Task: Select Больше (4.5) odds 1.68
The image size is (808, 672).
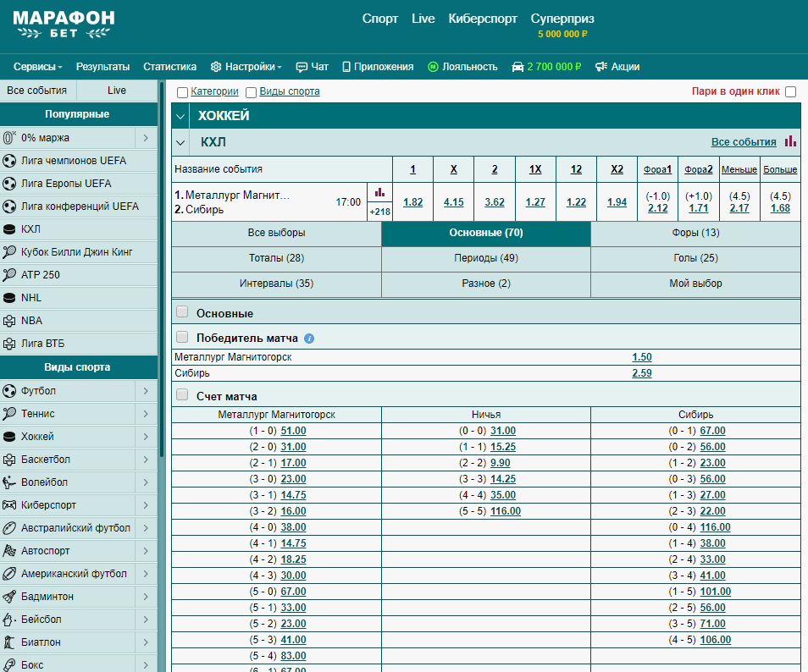Action: 780,208
